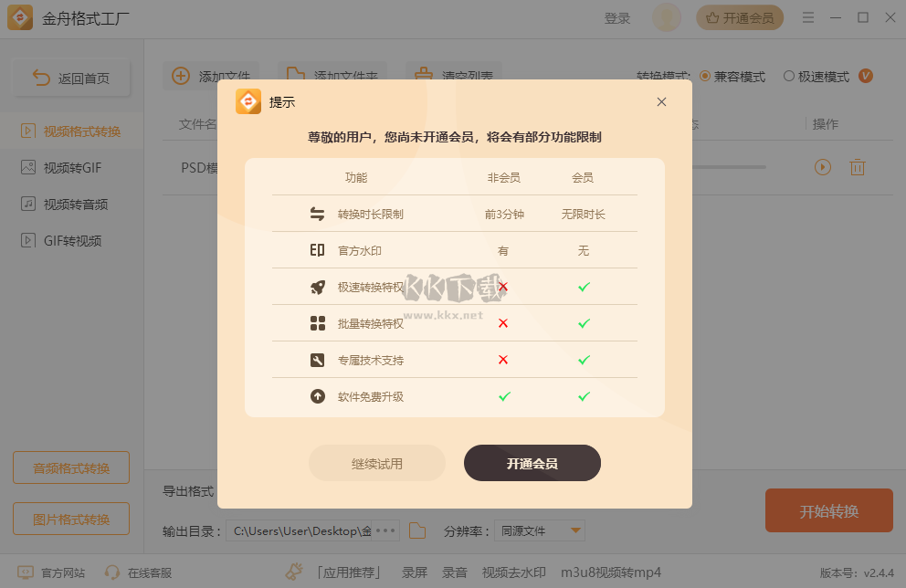This screenshot has width=906, height=588.
Task: Close the 提示 dialog with the X
Action: (661, 102)
